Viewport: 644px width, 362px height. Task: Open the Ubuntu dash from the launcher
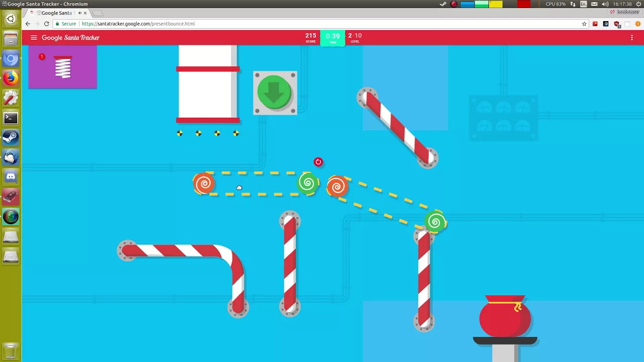(11, 19)
